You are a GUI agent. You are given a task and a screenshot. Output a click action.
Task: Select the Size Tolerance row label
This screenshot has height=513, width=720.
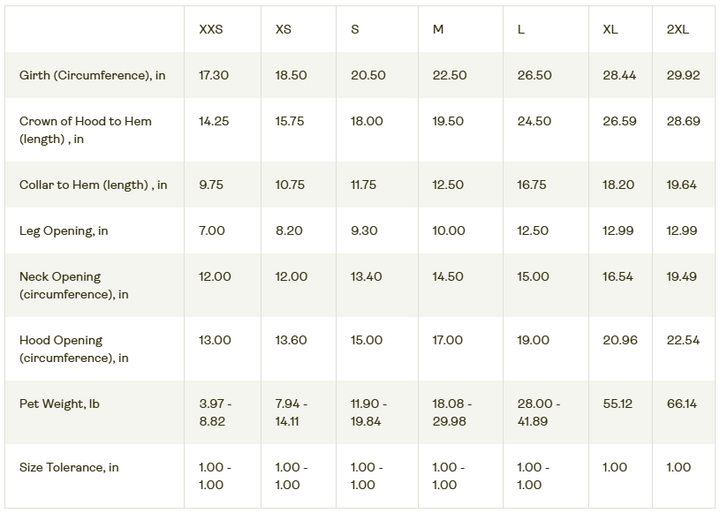[68, 467]
